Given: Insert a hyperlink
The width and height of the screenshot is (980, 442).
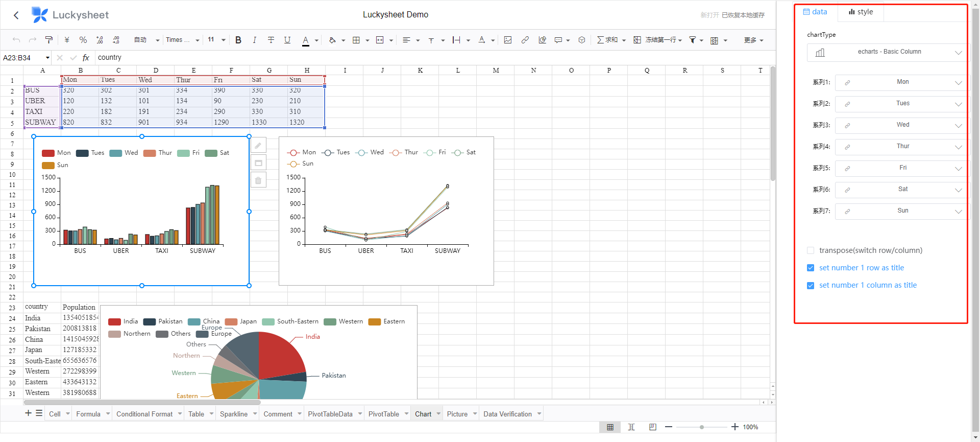Looking at the screenshot, I should [x=525, y=40].
